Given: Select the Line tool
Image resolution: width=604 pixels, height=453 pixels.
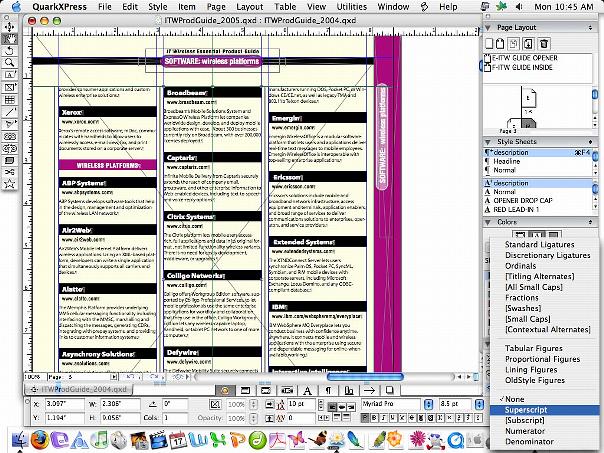Looking at the screenshot, I should pos(9,112).
